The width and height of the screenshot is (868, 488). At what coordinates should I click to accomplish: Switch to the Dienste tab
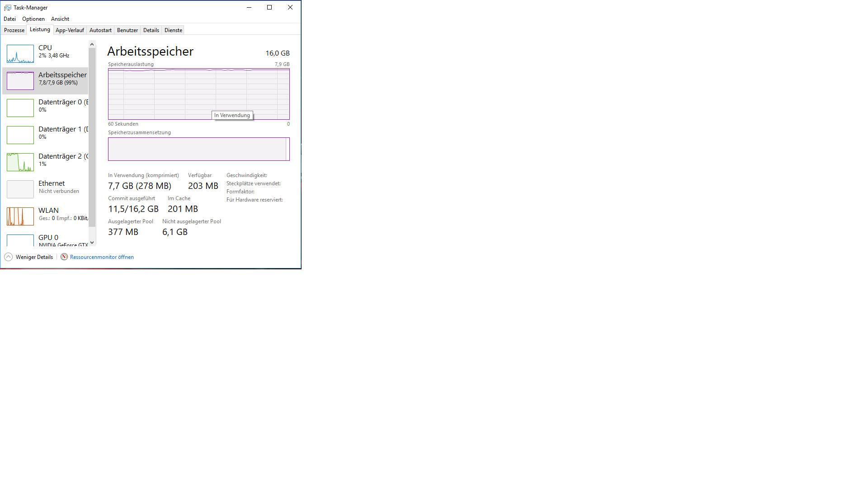173,30
